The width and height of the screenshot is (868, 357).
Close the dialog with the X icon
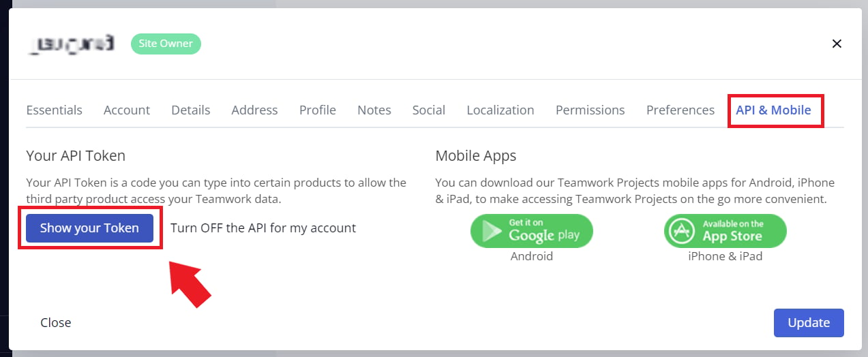tap(837, 44)
